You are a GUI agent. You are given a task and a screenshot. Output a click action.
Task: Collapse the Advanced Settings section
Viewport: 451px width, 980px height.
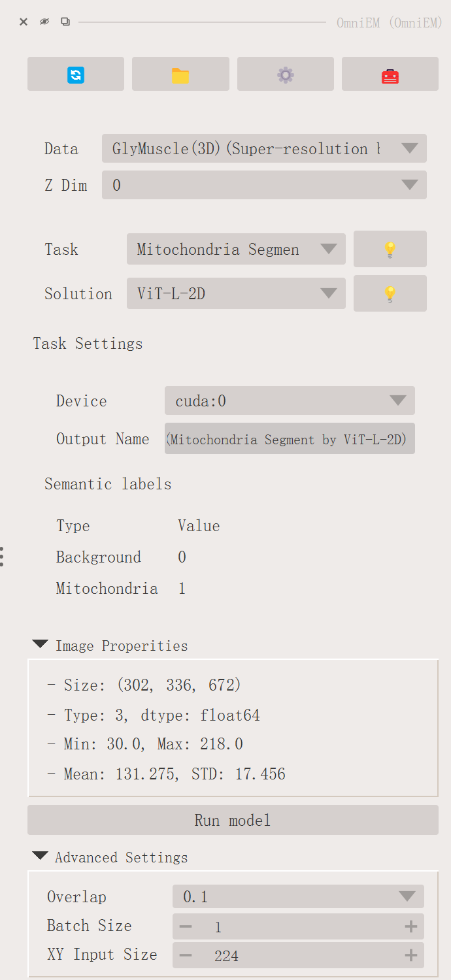tap(40, 857)
